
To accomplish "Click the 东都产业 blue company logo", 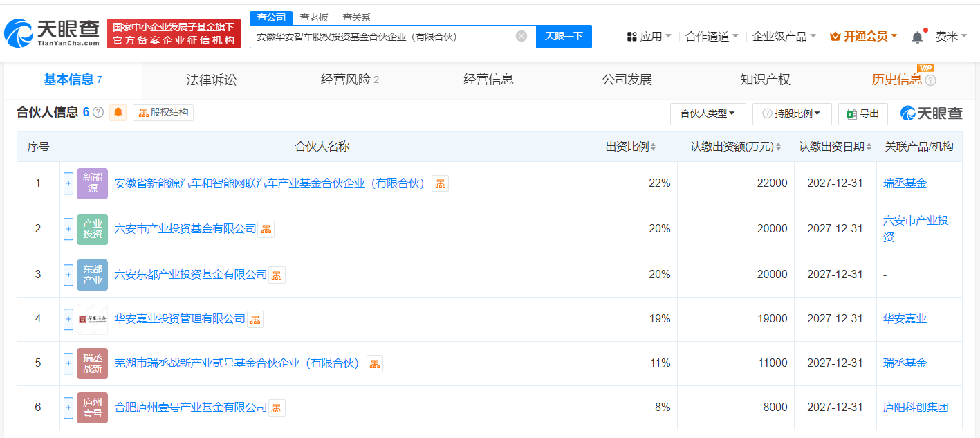I will 93,275.
